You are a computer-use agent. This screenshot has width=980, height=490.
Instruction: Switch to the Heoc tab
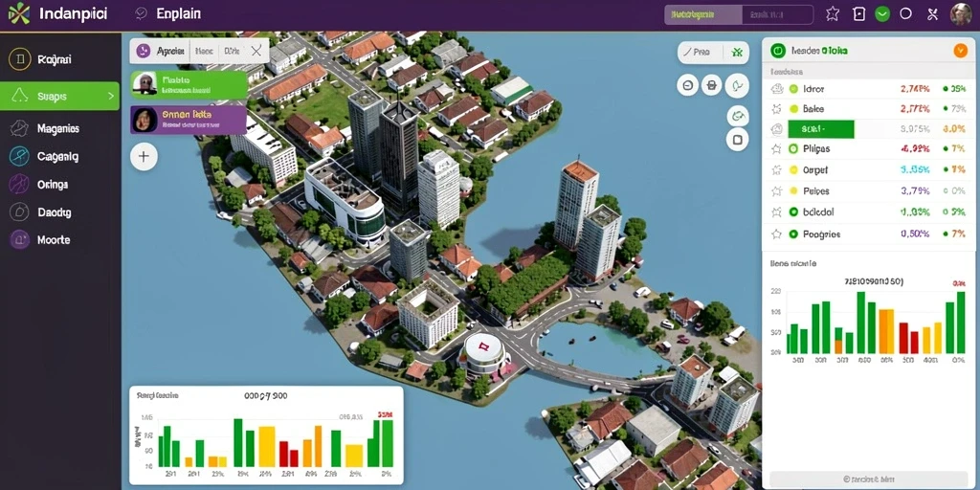click(205, 52)
